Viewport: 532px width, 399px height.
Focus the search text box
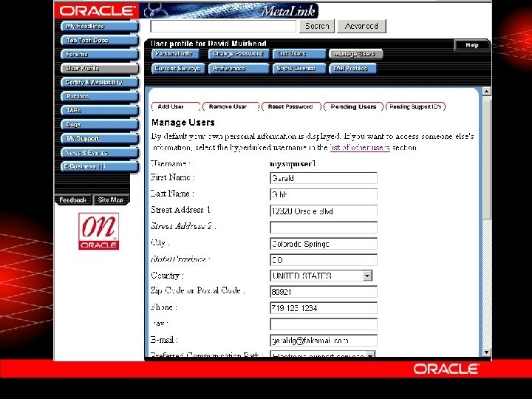[223, 26]
